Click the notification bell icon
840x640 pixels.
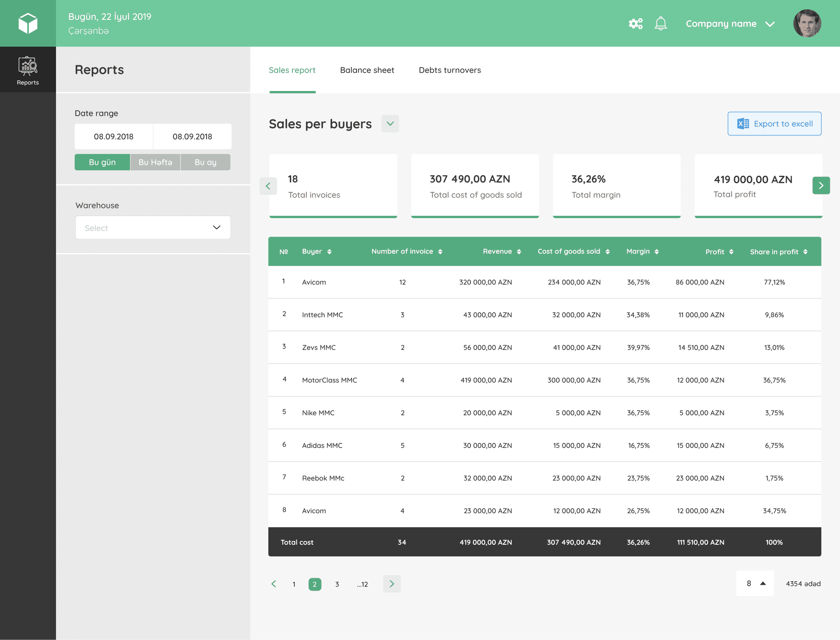(660, 23)
